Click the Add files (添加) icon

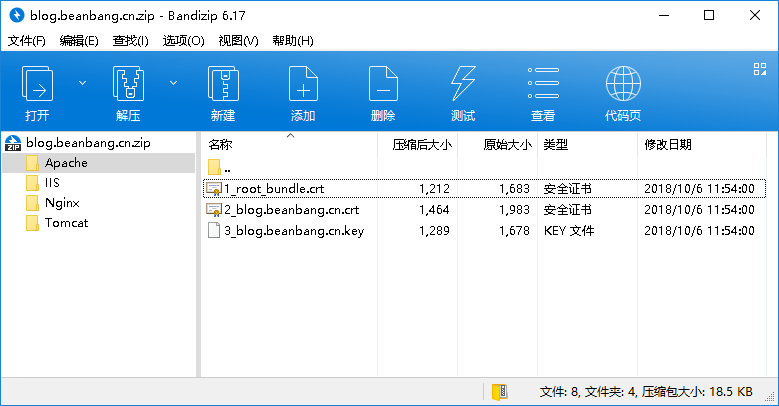pos(303,83)
